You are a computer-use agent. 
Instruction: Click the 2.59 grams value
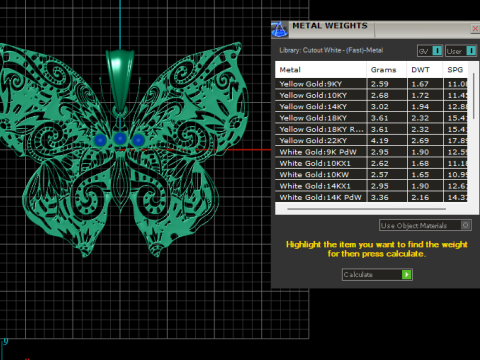coord(380,84)
